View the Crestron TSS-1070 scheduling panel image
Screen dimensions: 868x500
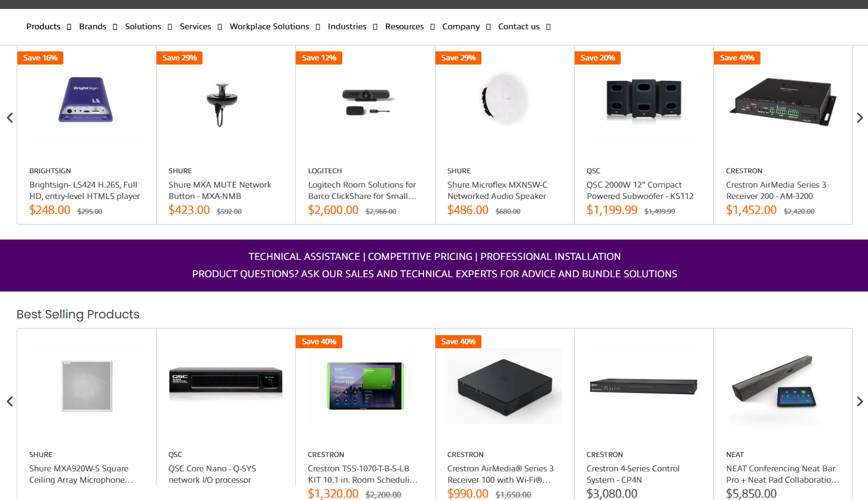(x=366, y=386)
